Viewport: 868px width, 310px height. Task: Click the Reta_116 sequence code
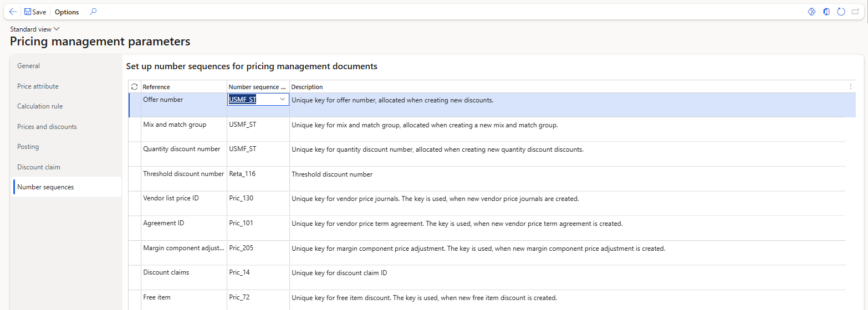pyautogui.click(x=242, y=174)
